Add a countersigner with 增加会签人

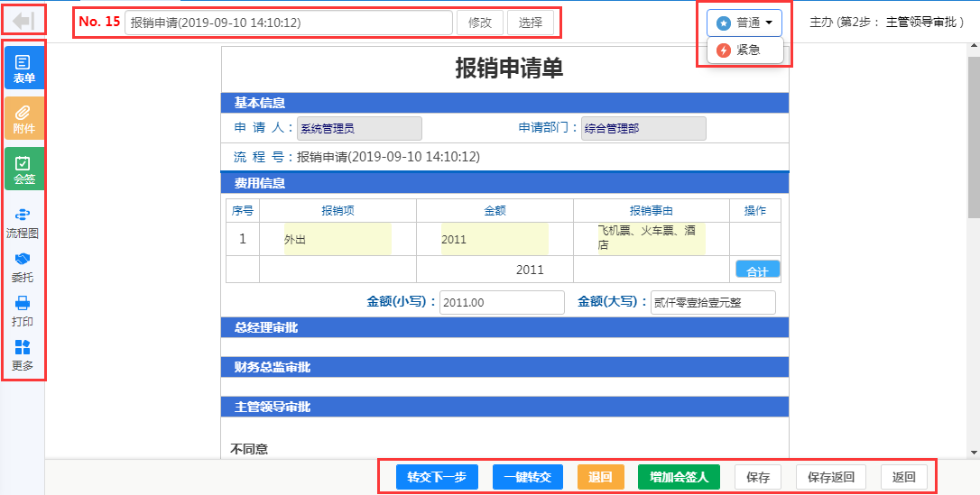click(x=679, y=477)
